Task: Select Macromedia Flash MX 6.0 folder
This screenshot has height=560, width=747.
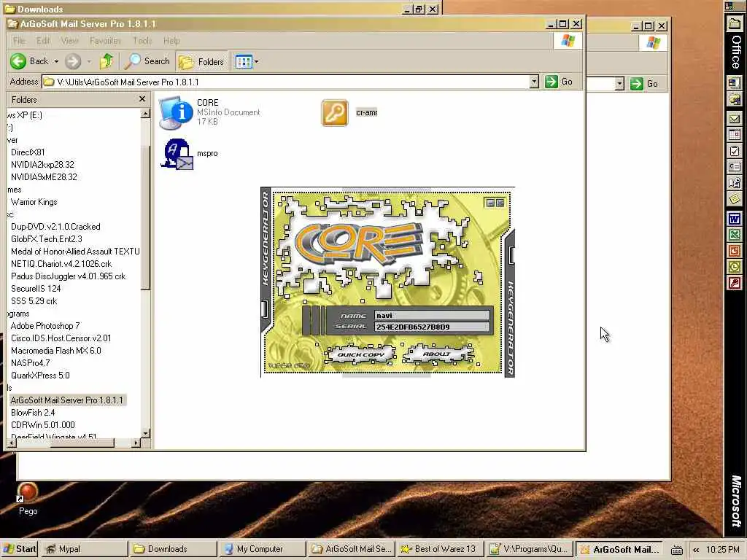Action: point(55,351)
